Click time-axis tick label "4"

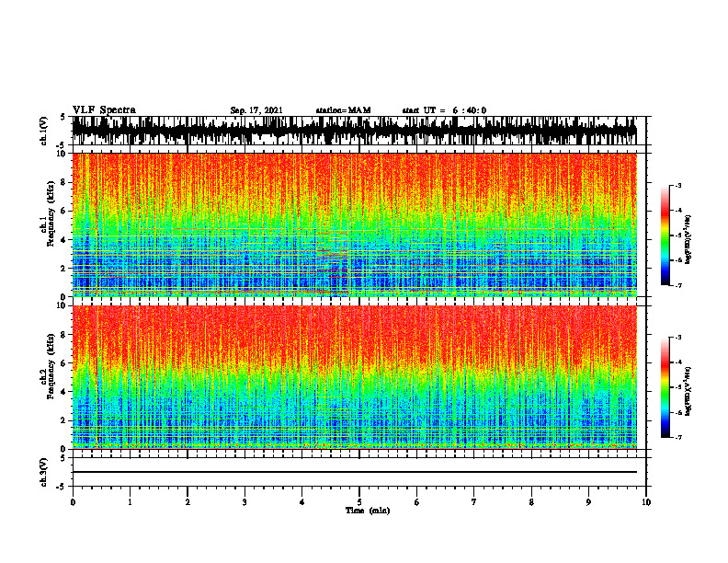pos(301,502)
